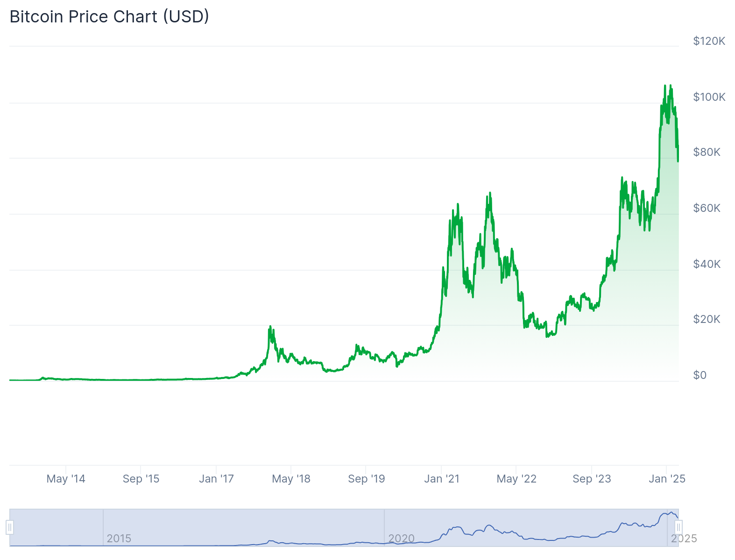Select the May '18 date label
This screenshot has width=735, height=560.
(291, 479)
